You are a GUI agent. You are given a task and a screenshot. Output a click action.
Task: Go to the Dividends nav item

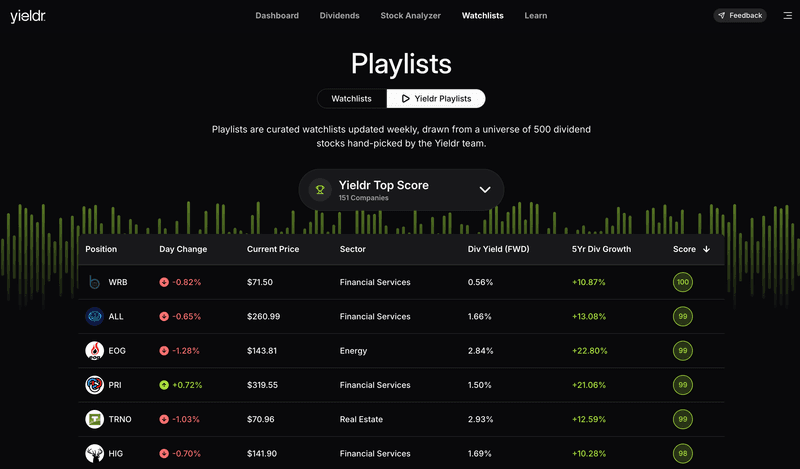(339, 16)
